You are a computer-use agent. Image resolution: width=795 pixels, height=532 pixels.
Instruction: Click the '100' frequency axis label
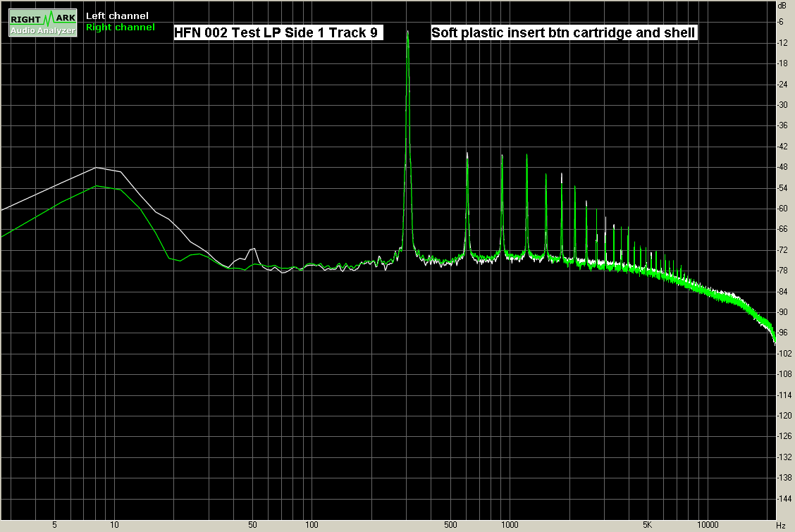click(x=312, y=525)
